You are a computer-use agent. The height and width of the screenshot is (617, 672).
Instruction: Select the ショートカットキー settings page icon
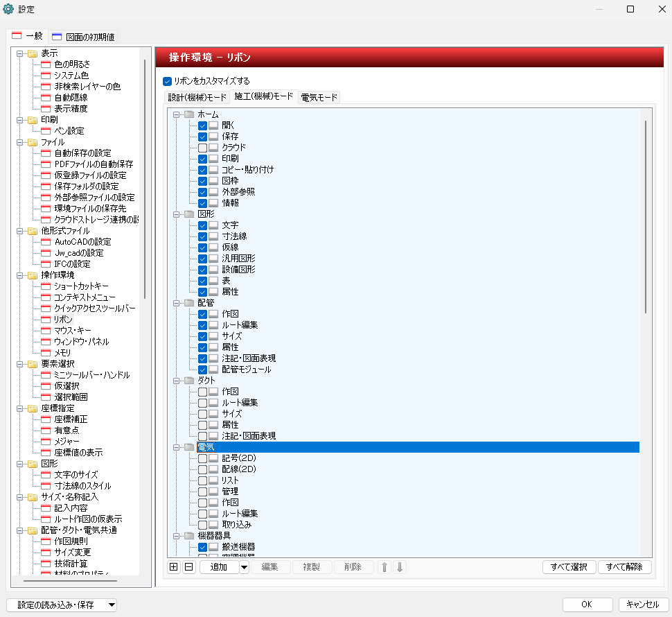click(46, 286)
